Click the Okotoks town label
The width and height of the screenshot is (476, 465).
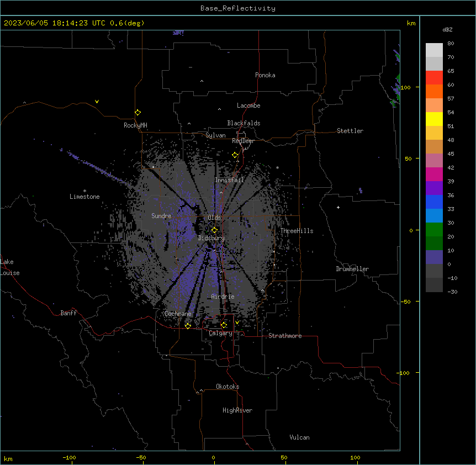228,387
